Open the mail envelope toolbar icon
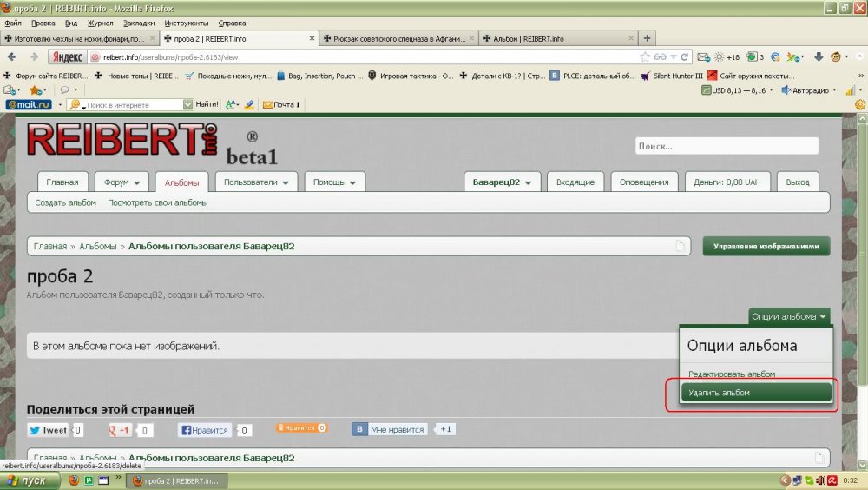The image size is (868, 490). [703, 57]
